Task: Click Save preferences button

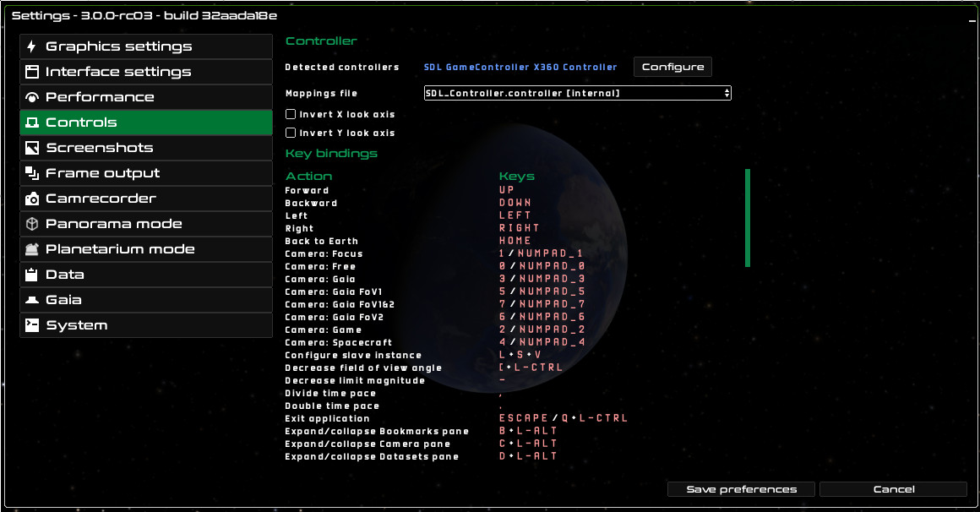Action: pos(741,489)
